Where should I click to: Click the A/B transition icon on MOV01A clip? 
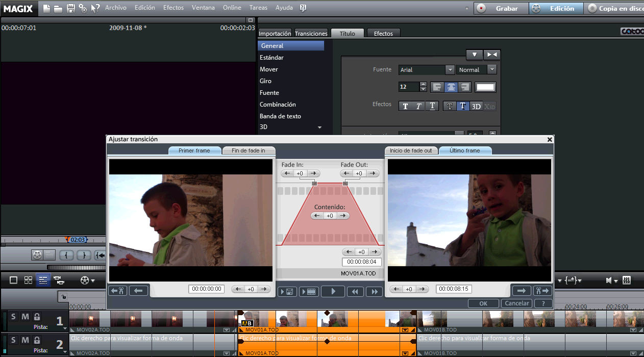click(247, 323)
